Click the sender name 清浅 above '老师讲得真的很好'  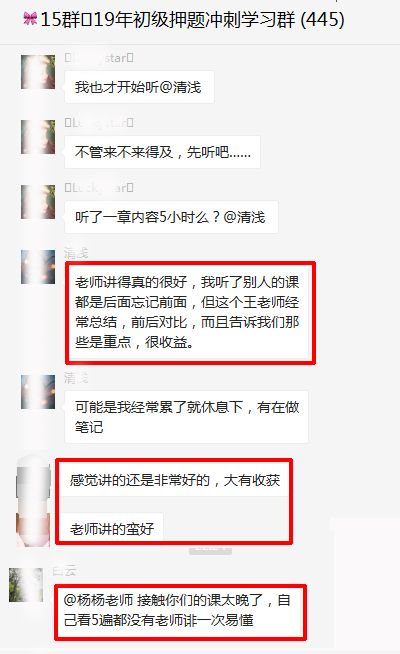coord(76,253)
